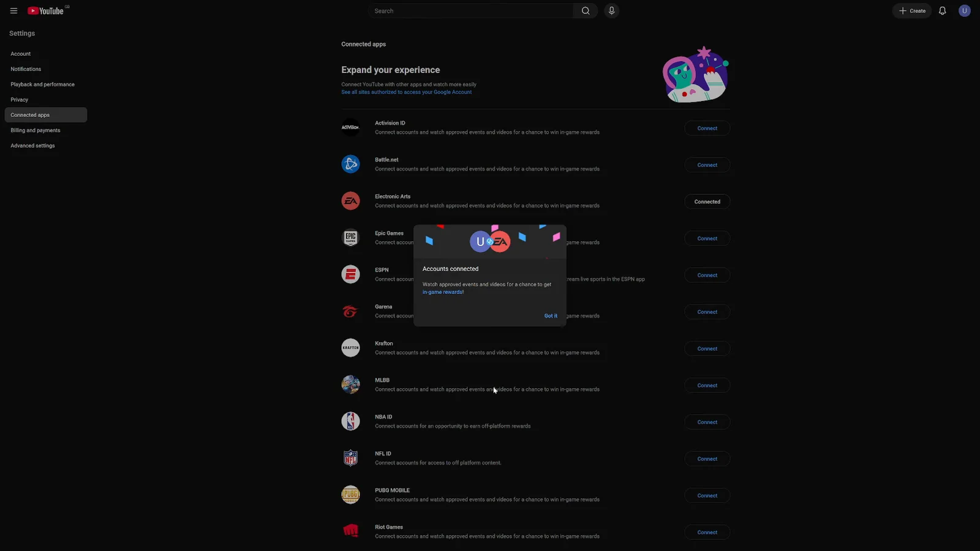Click the Expand your experience heading
Image resolution: width=980 pixels, height=551 pixels.
[x=391, y=70]
